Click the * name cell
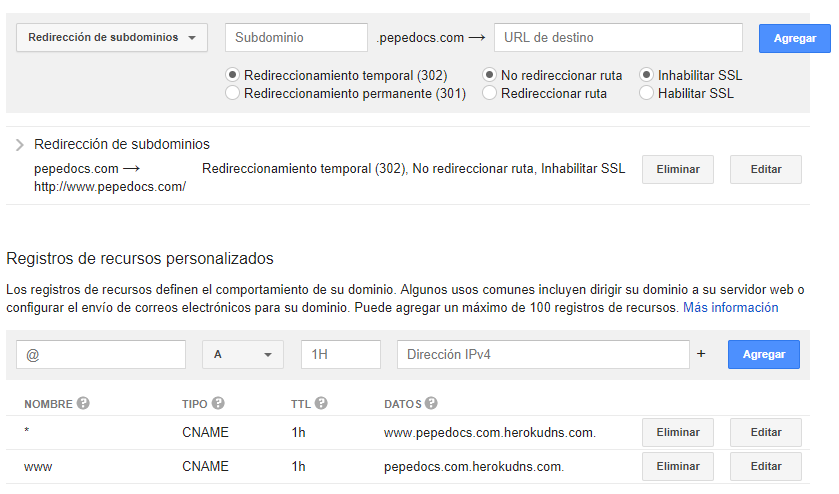 [27, 431]
